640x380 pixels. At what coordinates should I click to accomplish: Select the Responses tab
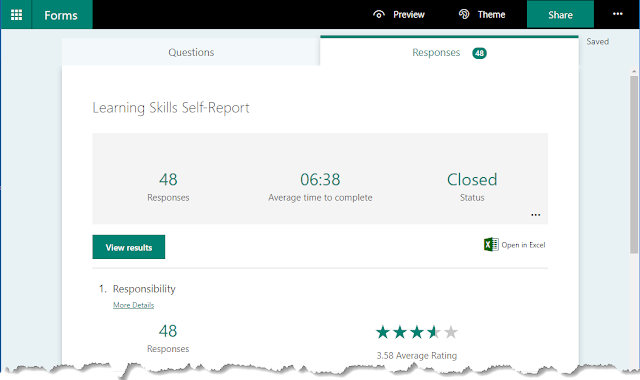(x=449, y=52)
